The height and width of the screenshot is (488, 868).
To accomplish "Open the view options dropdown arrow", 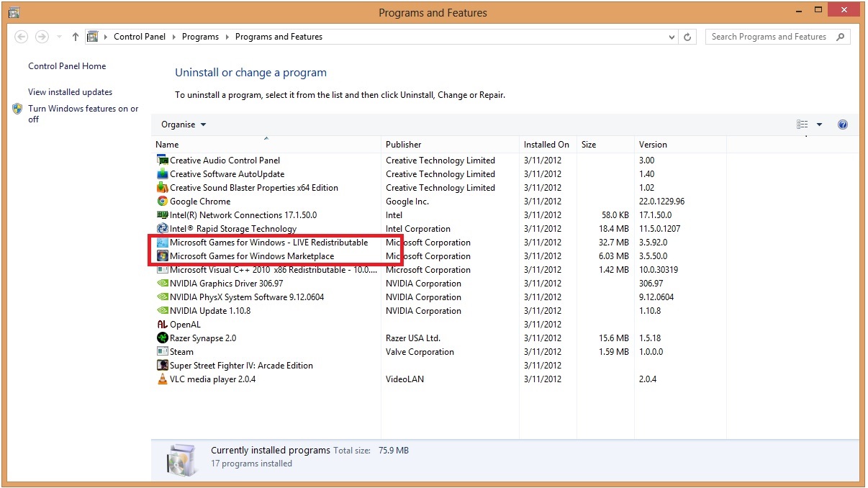I will (x=819, y=125).
